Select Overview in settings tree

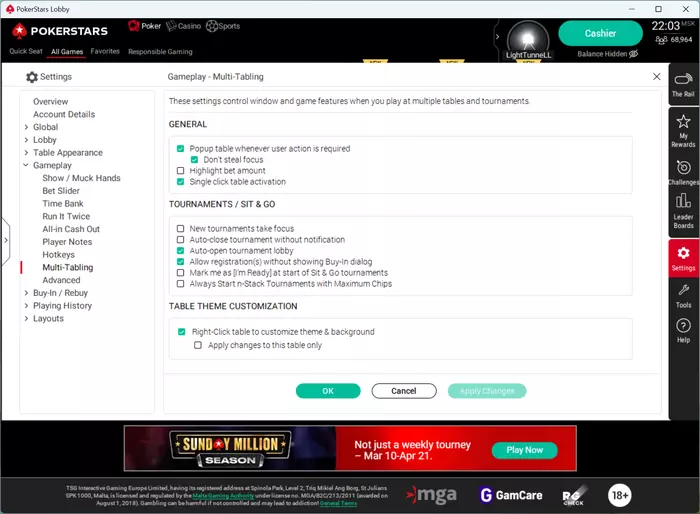50,101
